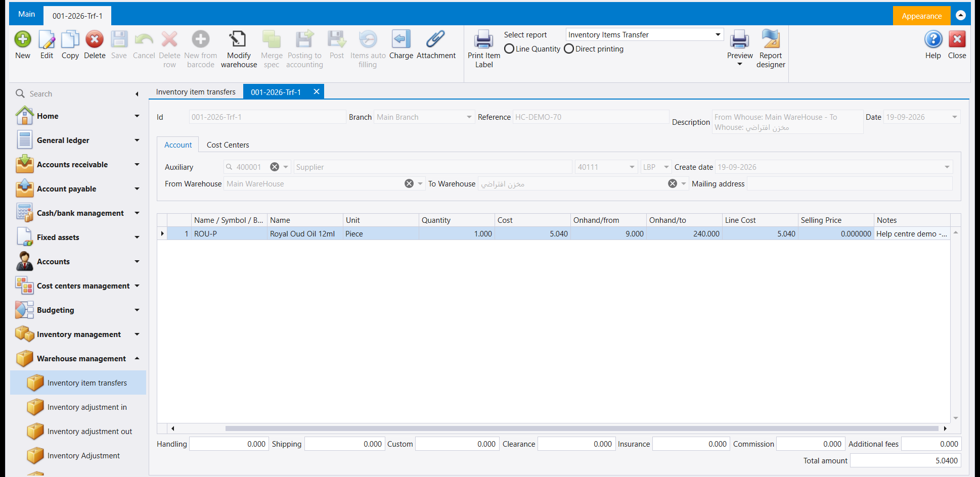The image size is (980, 477).
Task: Open Inventory item transfers in sidebar
Action: [x=78, y=383]
